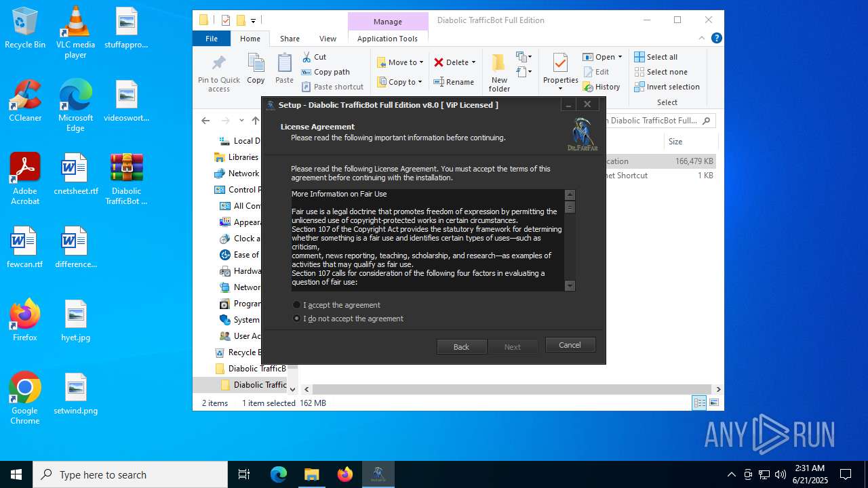
Task: Switch to the Share ribbon tab
Action: (290, 39)
